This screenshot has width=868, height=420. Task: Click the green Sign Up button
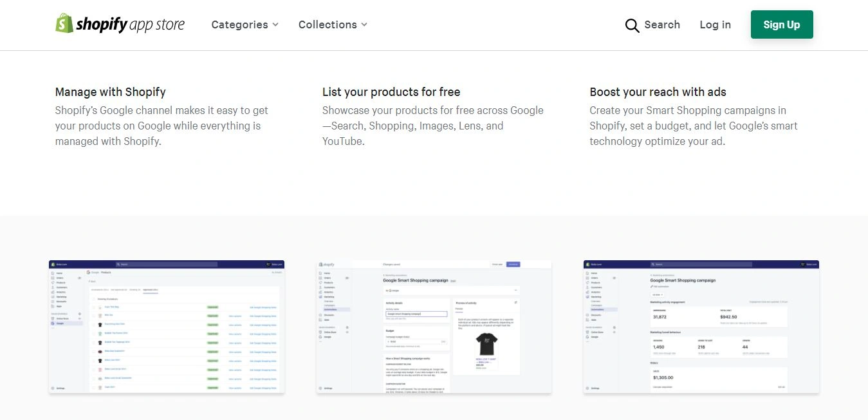782,24
